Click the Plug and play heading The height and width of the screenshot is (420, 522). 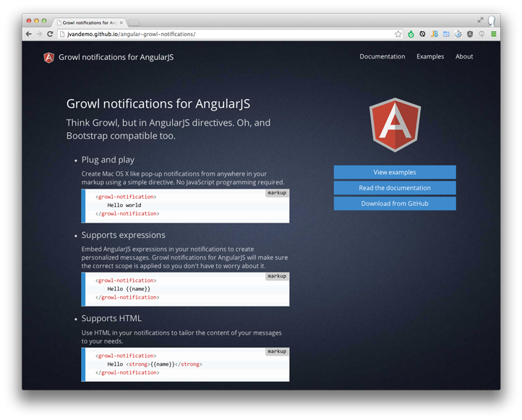[x=108, y=160]
